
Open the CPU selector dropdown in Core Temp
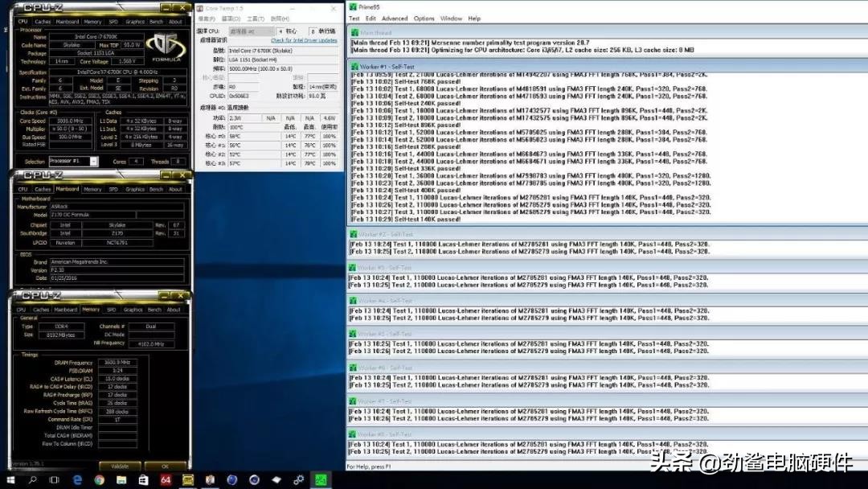pyautogui.click(x=251, y=31)
